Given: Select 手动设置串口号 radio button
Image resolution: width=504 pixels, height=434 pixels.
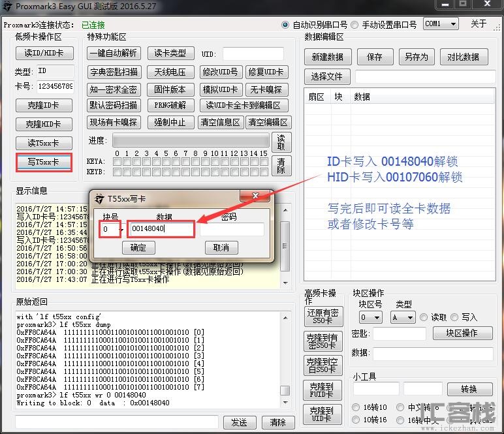Looking at the screenshot, I should point(354,25).
